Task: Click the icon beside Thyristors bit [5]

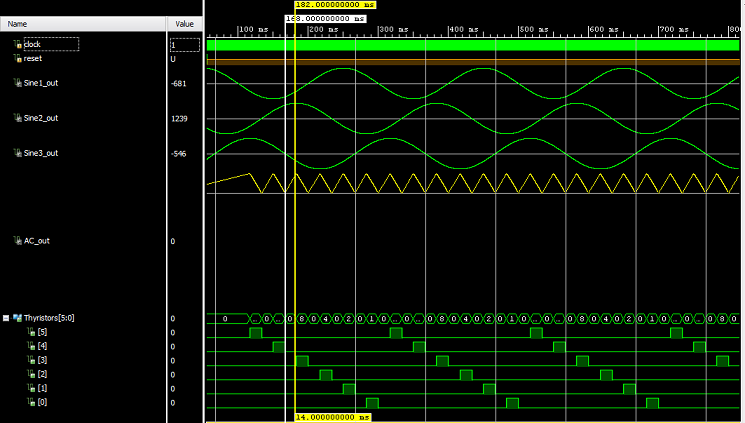Action: click(31, 332)
